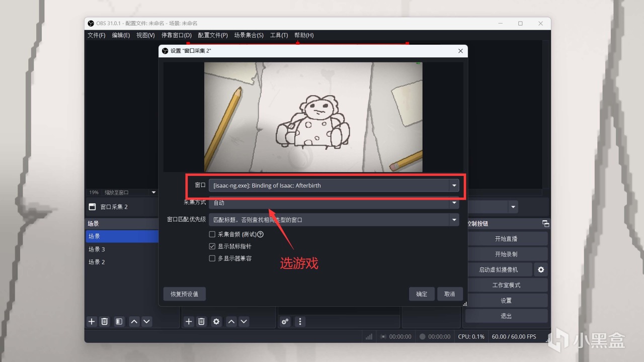
Task: Click the 60.00 / 60.00 FPS readout
Action: (514, 336)
